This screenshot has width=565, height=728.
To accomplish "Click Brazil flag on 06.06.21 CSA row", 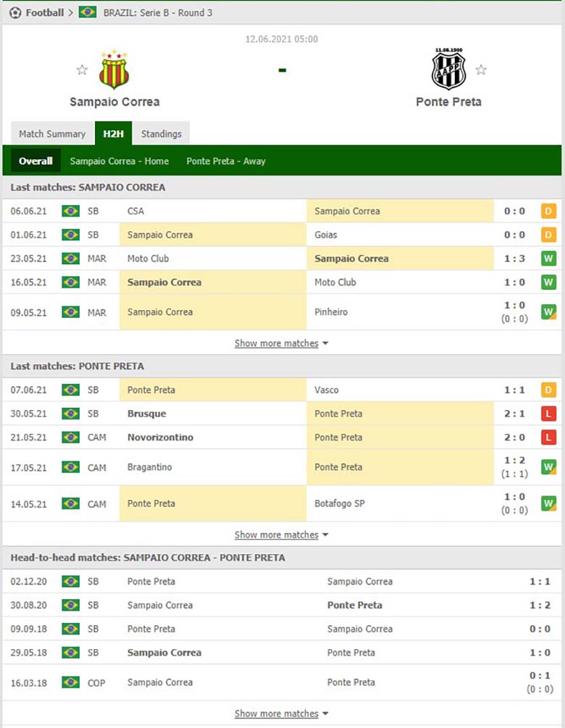I will tap(70, 212).
